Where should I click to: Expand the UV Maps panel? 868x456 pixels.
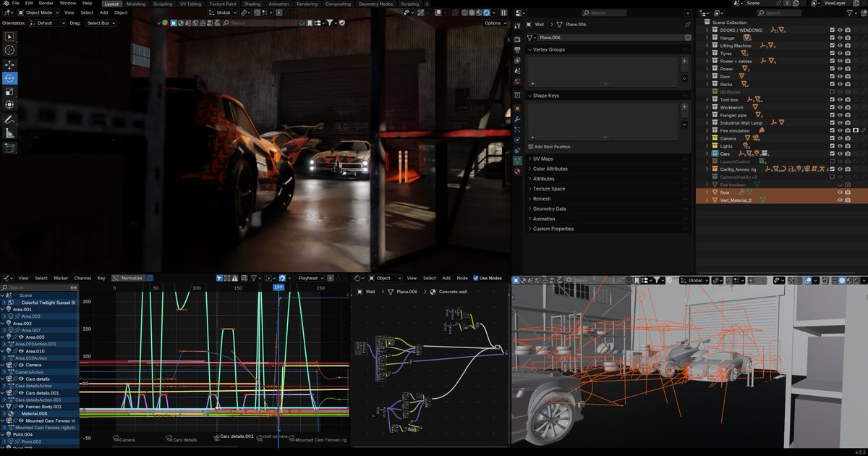pyautogui.click(x=542, y=159)
